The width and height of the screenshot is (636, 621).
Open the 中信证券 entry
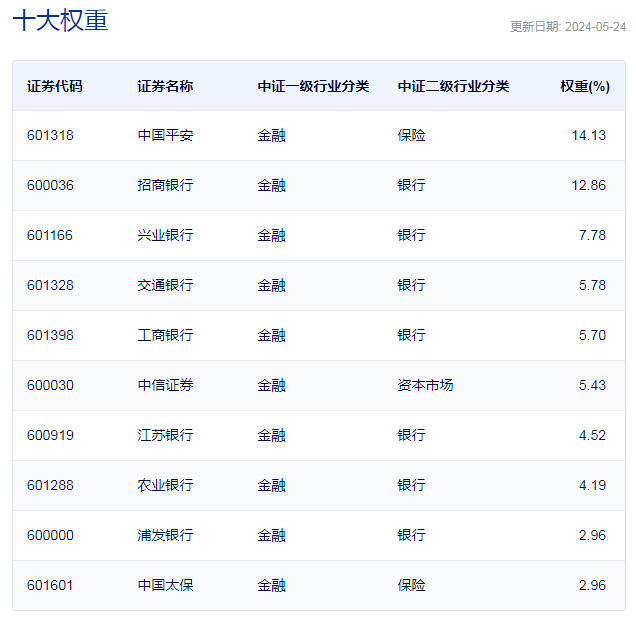165,385
